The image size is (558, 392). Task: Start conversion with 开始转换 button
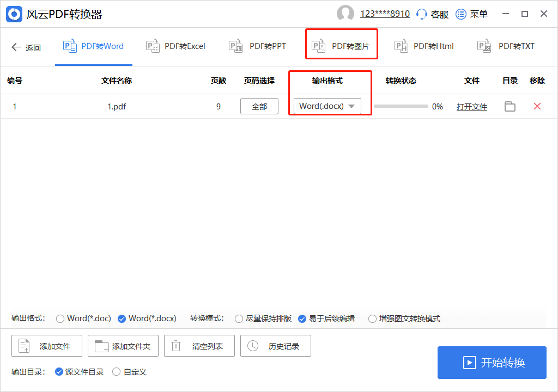[x=492, y=363]
